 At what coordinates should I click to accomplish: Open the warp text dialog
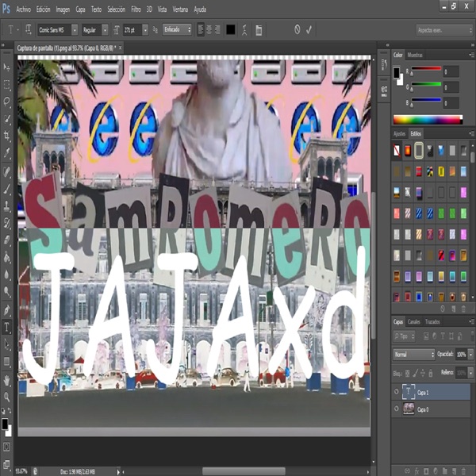click(244, 30)
